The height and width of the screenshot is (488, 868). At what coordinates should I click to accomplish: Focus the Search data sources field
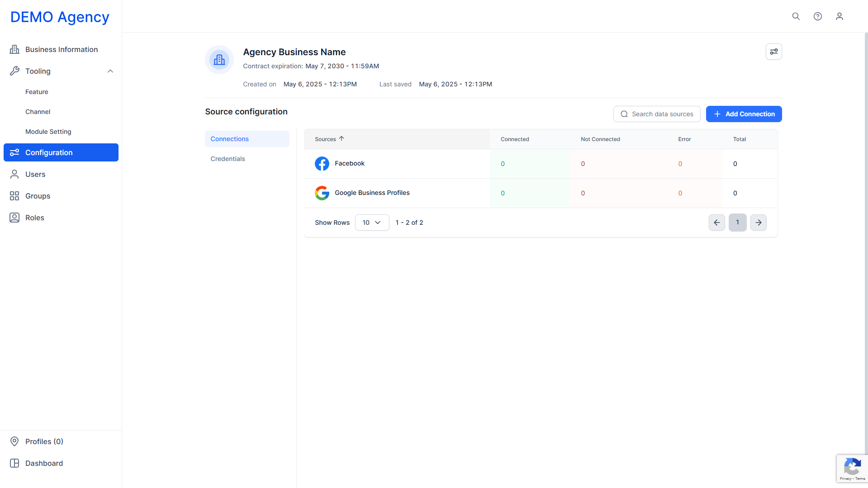[657, 114]
